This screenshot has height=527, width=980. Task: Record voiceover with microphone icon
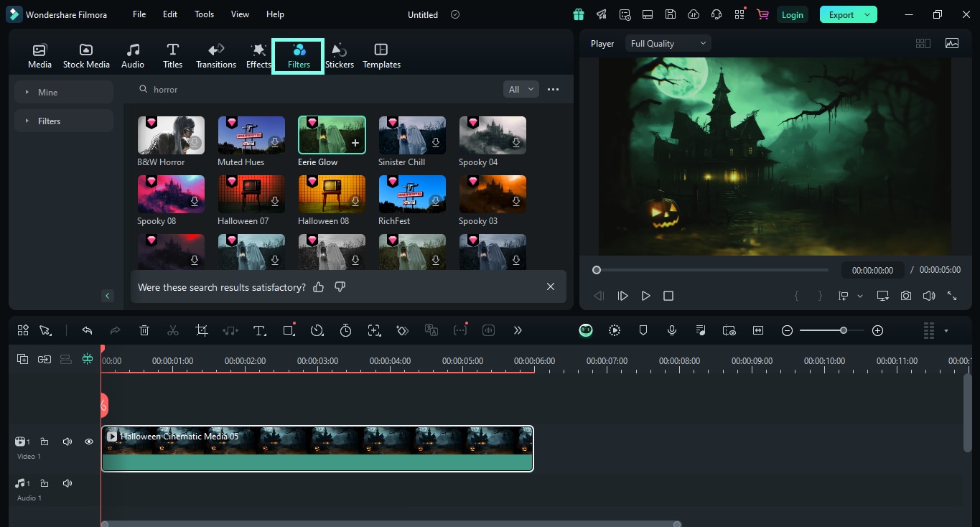click(672, 330)
